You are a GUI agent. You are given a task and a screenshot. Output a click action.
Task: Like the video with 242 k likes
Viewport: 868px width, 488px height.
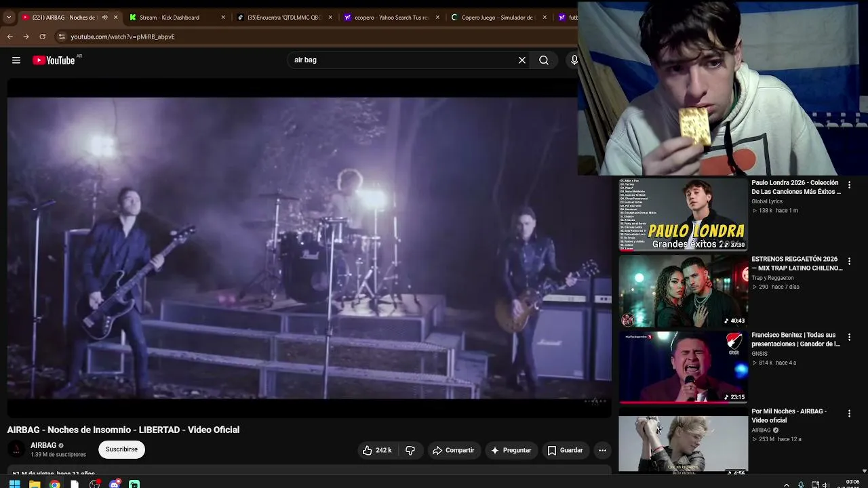tap(377, 450)
